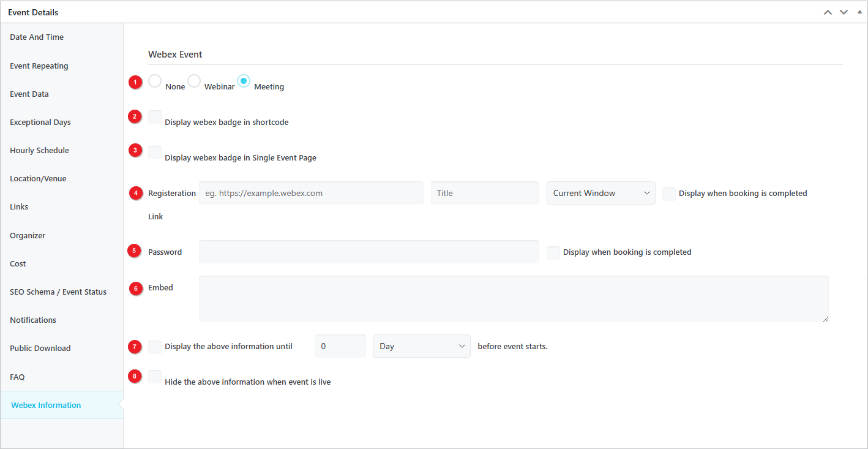Enable Display webex badge in shortcode
Screen dimensions: 868x449
[155, 117]
